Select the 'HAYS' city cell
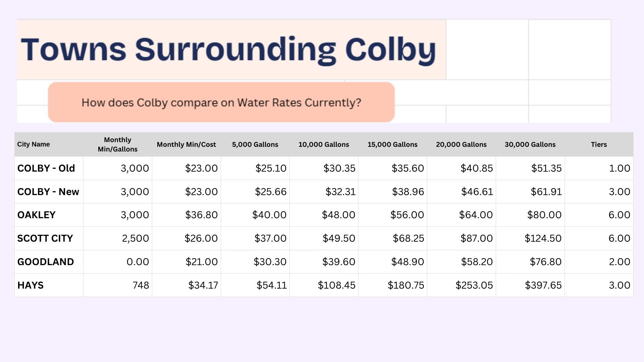The image size is (644, 362). click(x=31, y=285)
